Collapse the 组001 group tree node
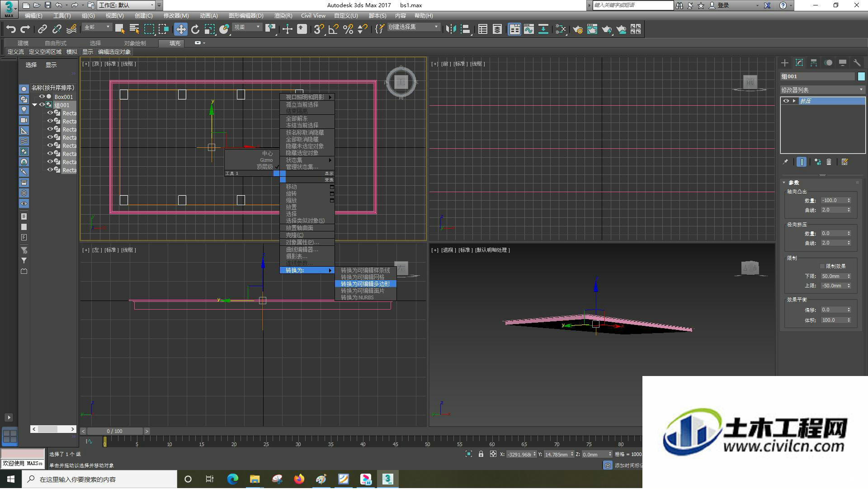The height and width of the screenshot is (489, 868). 34,105
